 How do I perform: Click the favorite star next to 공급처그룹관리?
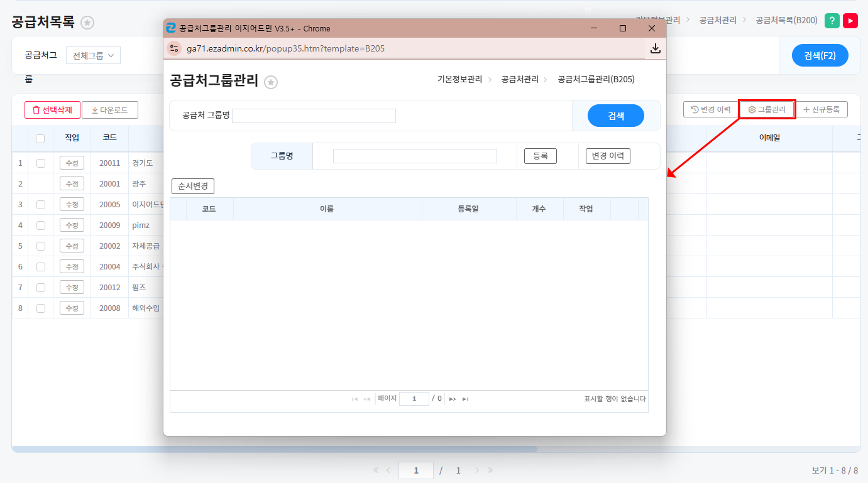click(271, 82)
